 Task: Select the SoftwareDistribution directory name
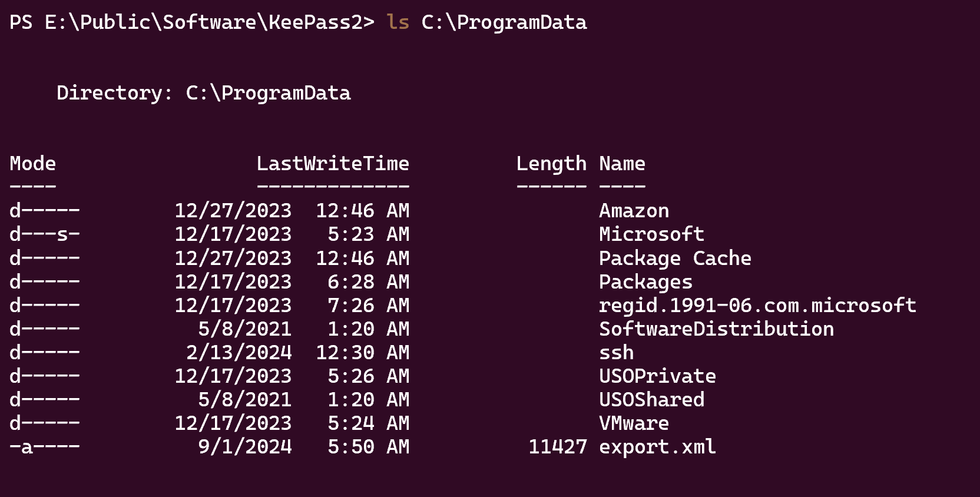716,329
